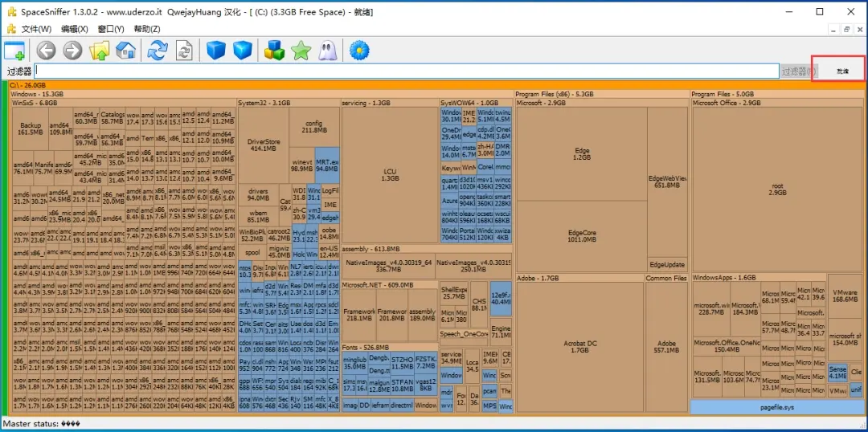Show less detail with first blue cube
Screen dimensions: 868x432
point(216,51)
